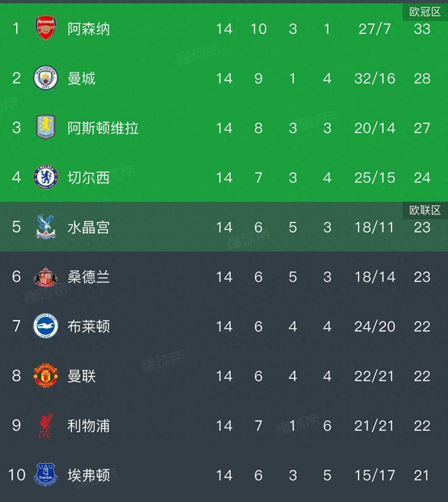Screen dimensions: 448x502
Task: Click Chelsea's goal record 25/15
Action: [375, 178]
